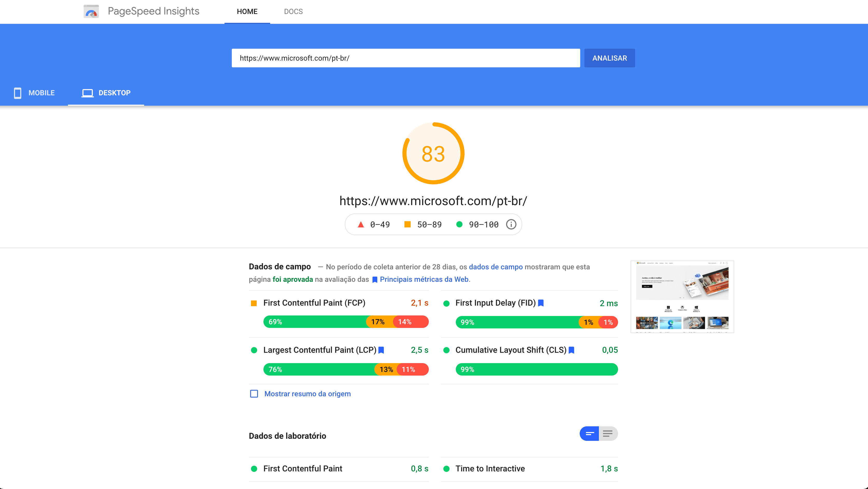Open 'Principais métricas da Web' link
868x489 pixels.
424,279
